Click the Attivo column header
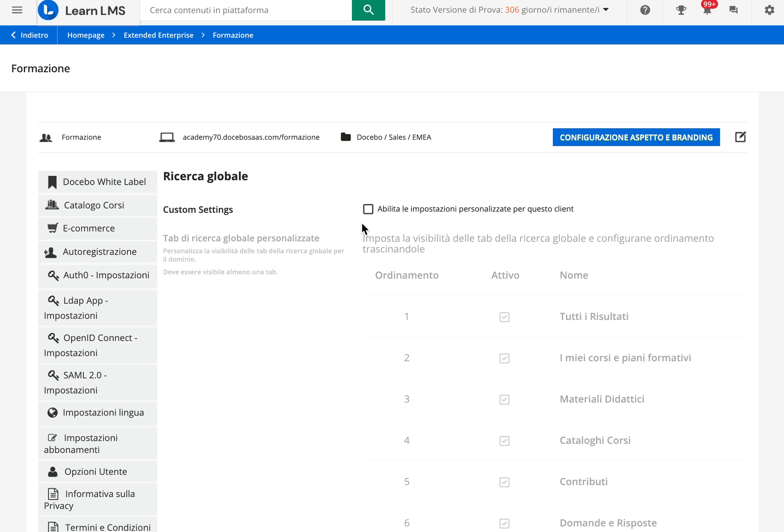The width and height of the screenshot is (784, 532). pos(505,275)
